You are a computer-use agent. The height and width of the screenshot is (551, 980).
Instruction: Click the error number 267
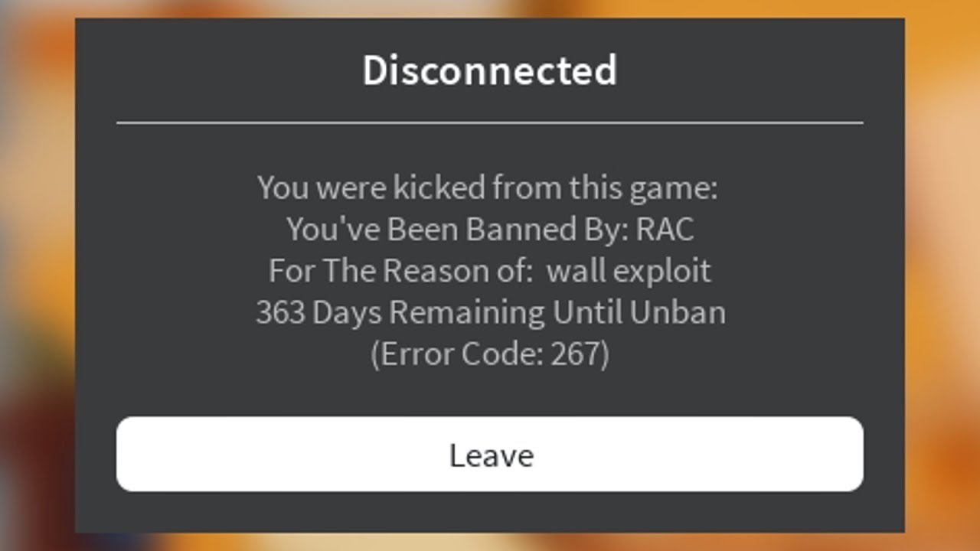point(576,354)
